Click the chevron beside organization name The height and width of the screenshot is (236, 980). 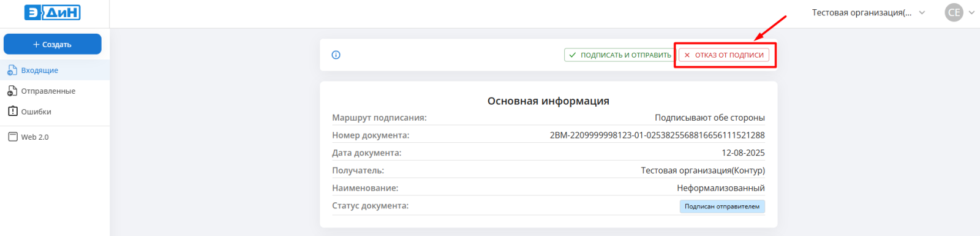click(922, 12)
